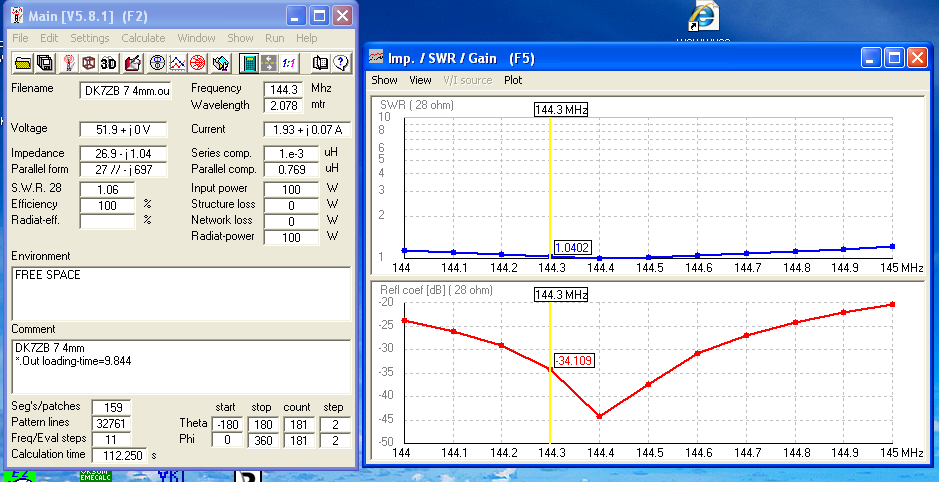The width and height of the screenshot is (939, 482).
Task: Click the help question mark icon
Action: (x=341, y=63)
